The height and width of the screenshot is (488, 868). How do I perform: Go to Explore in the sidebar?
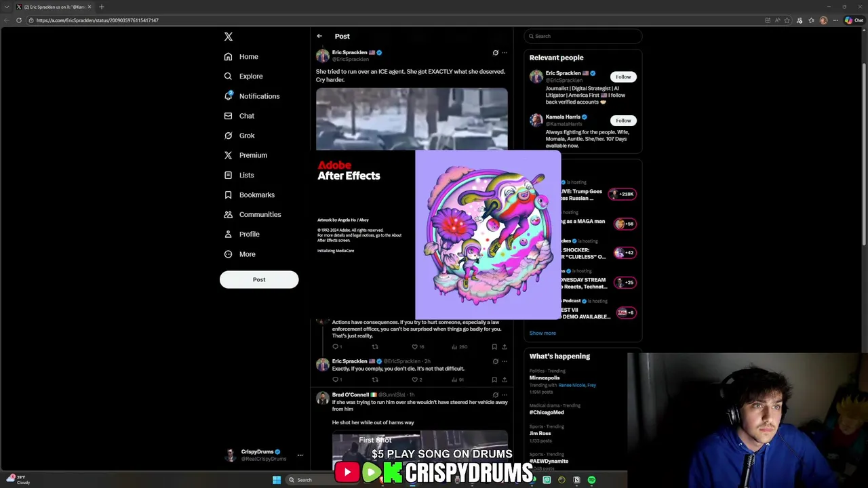pyautogui.click(x=243, y=77)
